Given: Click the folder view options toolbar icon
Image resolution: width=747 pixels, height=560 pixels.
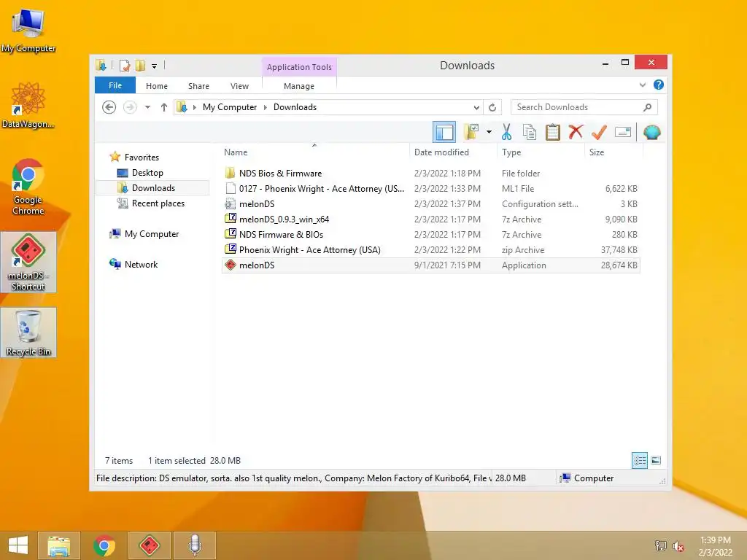Looking at the screenshot, I should [472, 132].
